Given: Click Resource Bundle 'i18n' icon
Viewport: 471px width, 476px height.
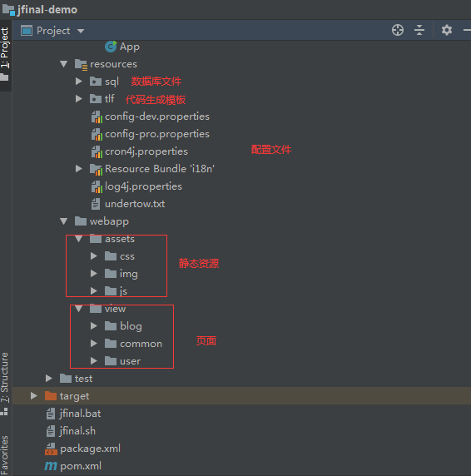Looking at the screenshot, I should click(96, 169).
